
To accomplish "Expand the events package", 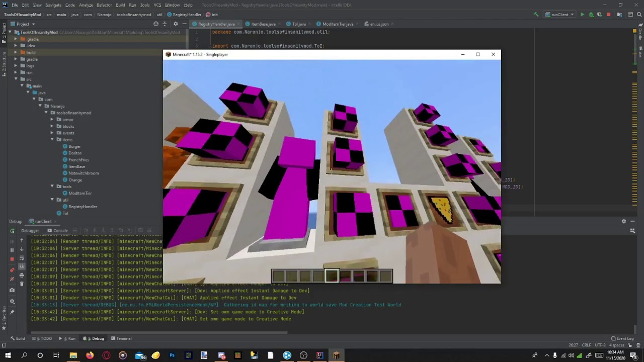I will pos(52,133).
